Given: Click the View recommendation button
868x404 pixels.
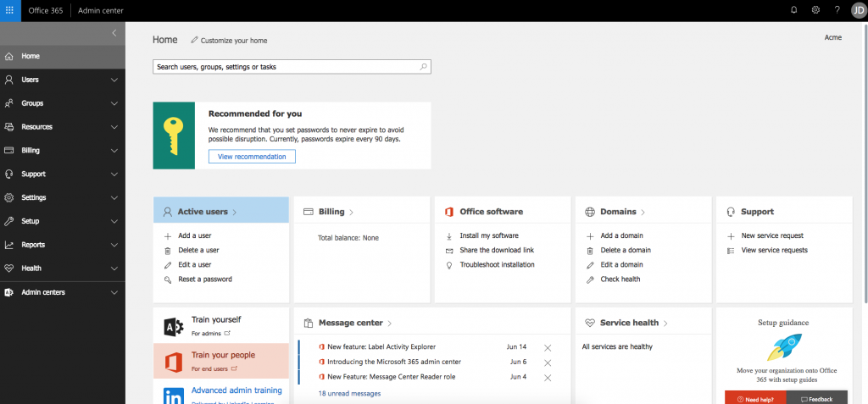Looking at the screenshot, I should coord(252,157).
